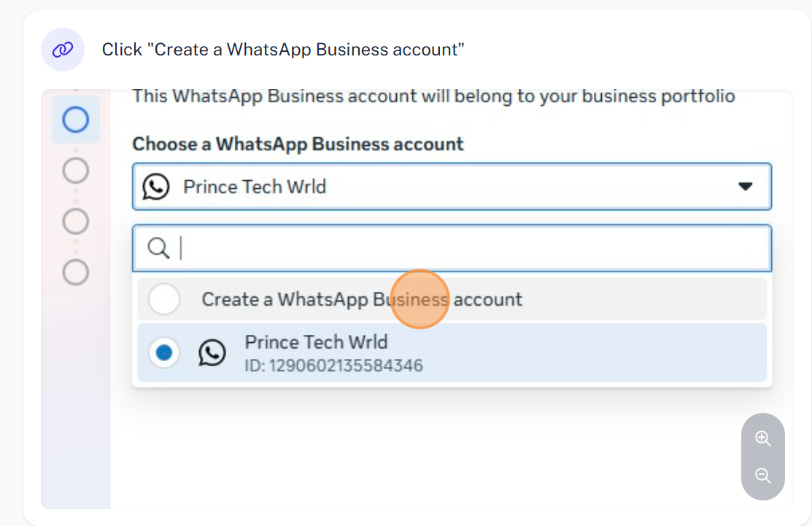Pick the Prince Tech Wrld list entry name

[316, 342]
